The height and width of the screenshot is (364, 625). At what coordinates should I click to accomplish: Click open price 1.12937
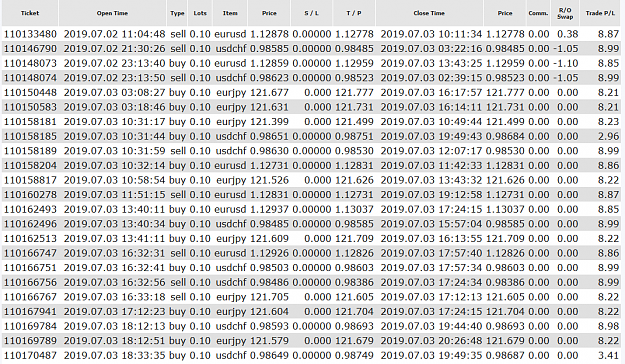point(269,209)
